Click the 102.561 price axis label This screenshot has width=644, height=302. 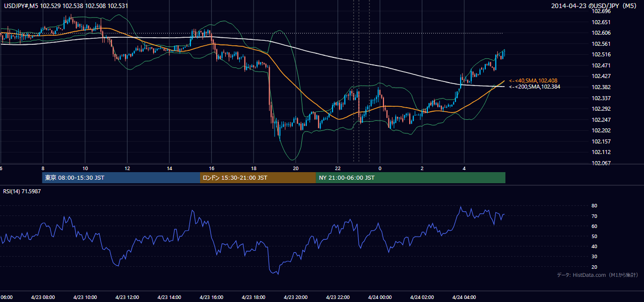[601, 44]
